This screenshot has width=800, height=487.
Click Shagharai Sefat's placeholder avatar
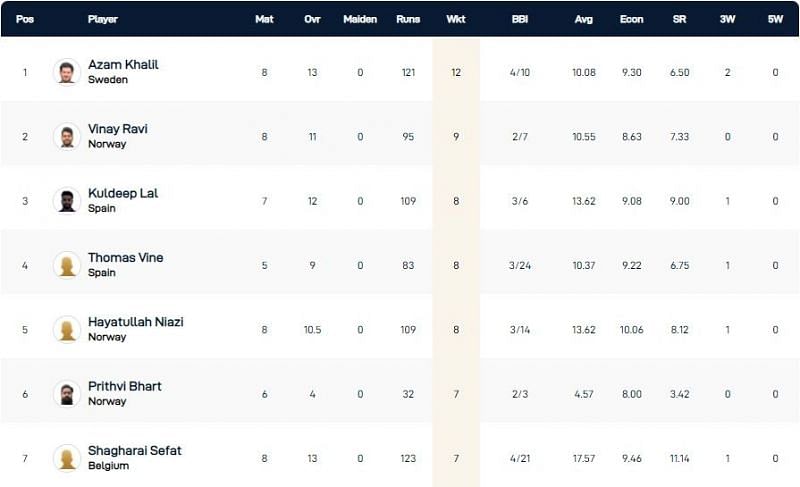click(x=67, y=458)
